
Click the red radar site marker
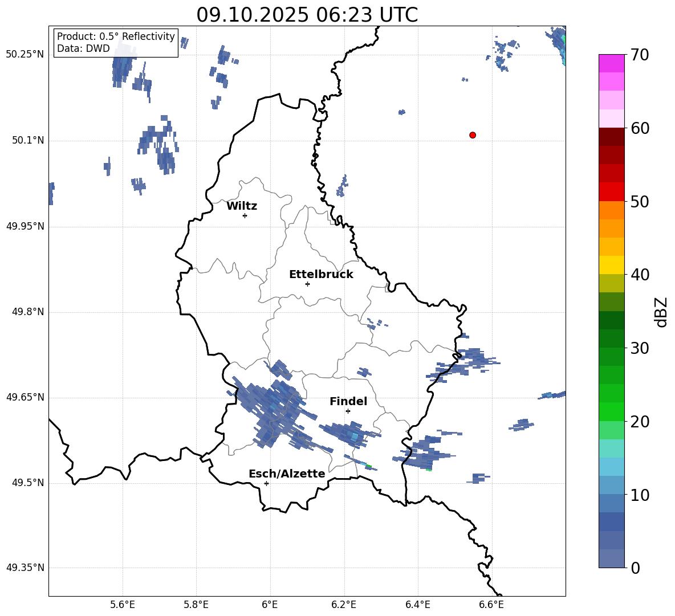[x=473, y=135]
